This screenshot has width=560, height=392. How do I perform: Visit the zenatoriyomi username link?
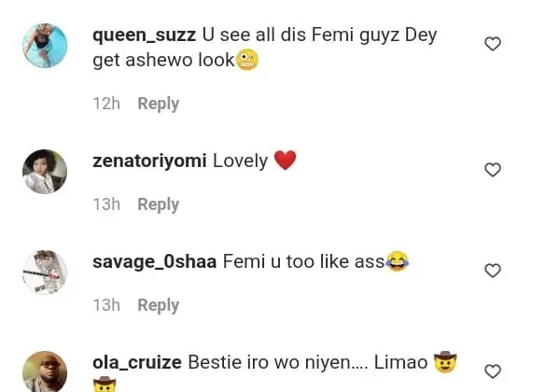[x=149, y=161]
